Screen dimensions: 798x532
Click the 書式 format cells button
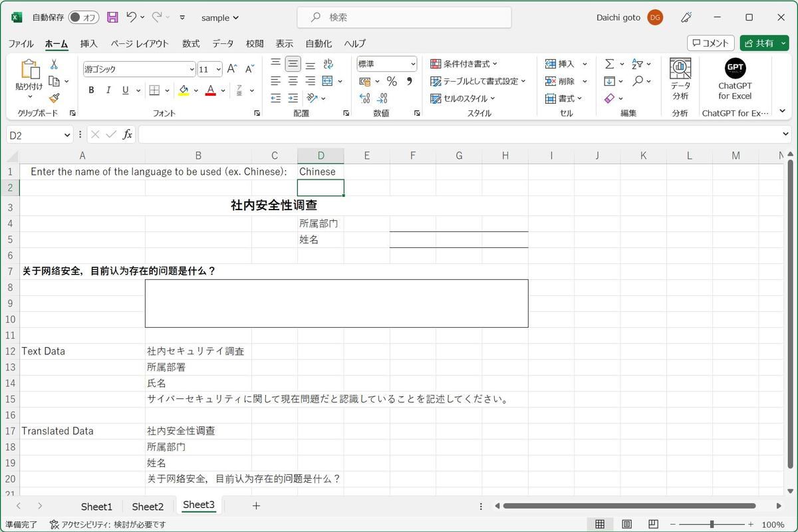coord(563,98)
